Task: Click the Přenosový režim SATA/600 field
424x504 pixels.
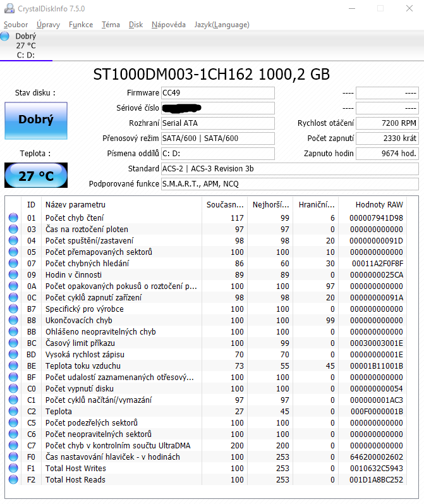Action: tap(218, 138)
